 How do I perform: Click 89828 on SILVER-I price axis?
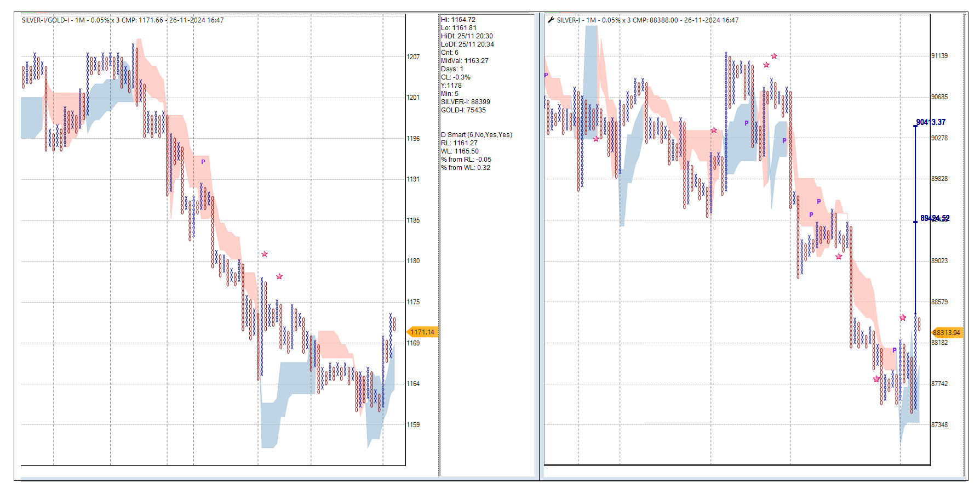[x=939, y=179]
